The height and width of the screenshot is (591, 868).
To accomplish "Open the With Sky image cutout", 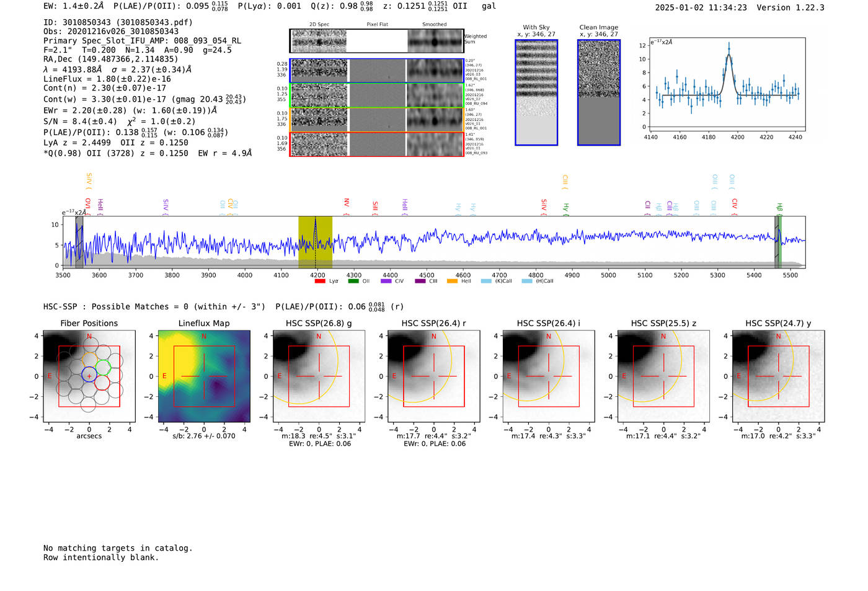I will [x=536, y=92].
